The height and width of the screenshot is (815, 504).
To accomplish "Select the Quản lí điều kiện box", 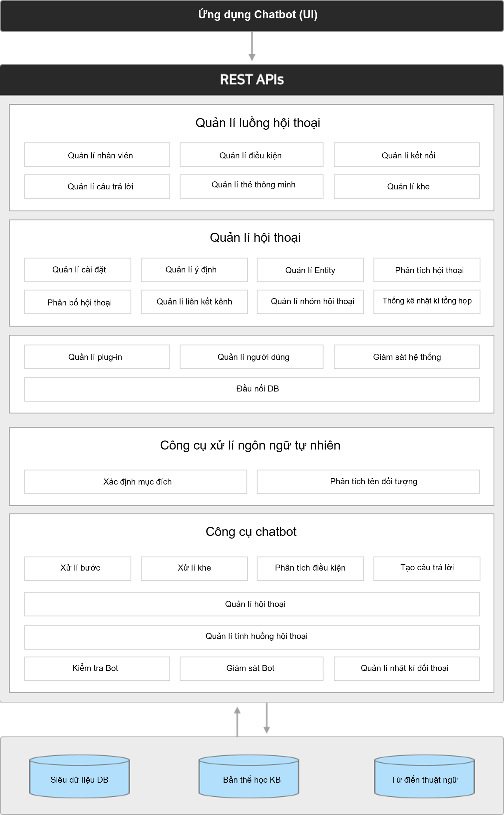I will tap(251, 155).
